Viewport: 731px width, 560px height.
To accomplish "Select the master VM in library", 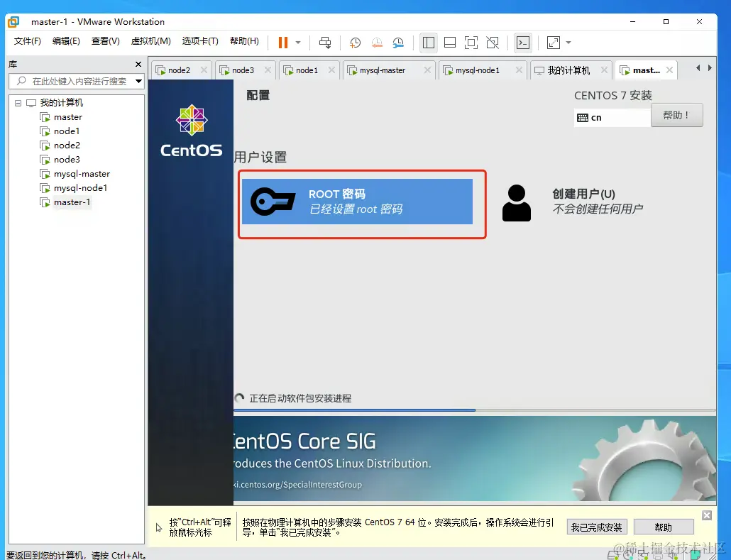I will 67,117.
